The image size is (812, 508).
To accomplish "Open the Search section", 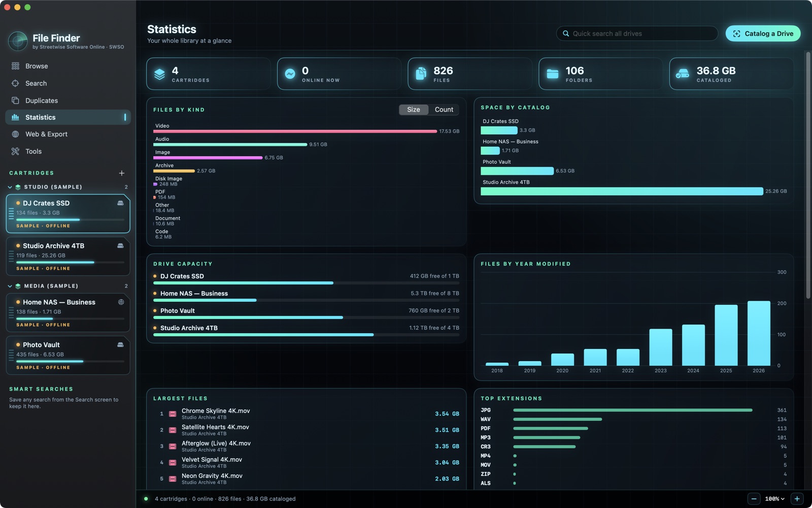I will pos(68,83).
